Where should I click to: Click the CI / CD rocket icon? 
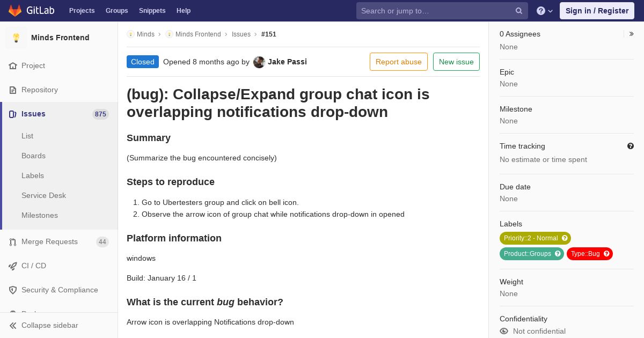point(13,266)
